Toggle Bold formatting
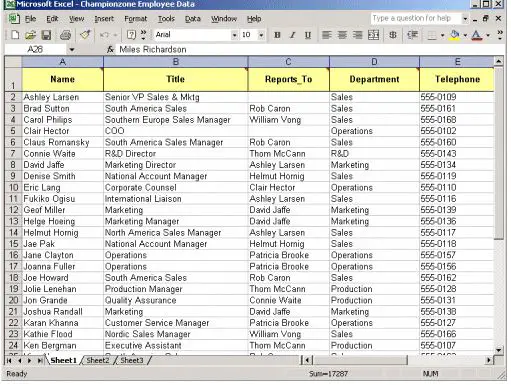This screenshot has width=511, height=385. 277,35
